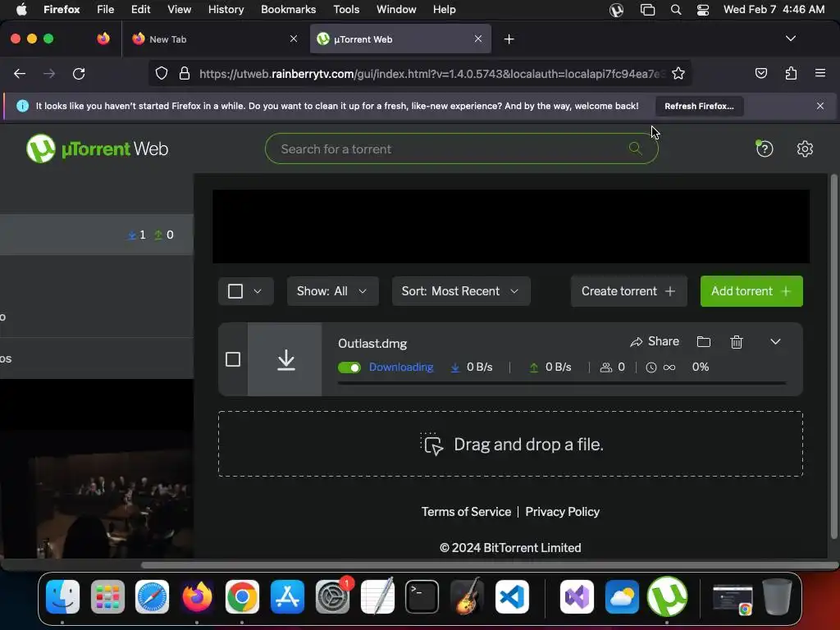Reload the page with refresh icon
This screenshot has height=630, width=840.
coord(79,73)
